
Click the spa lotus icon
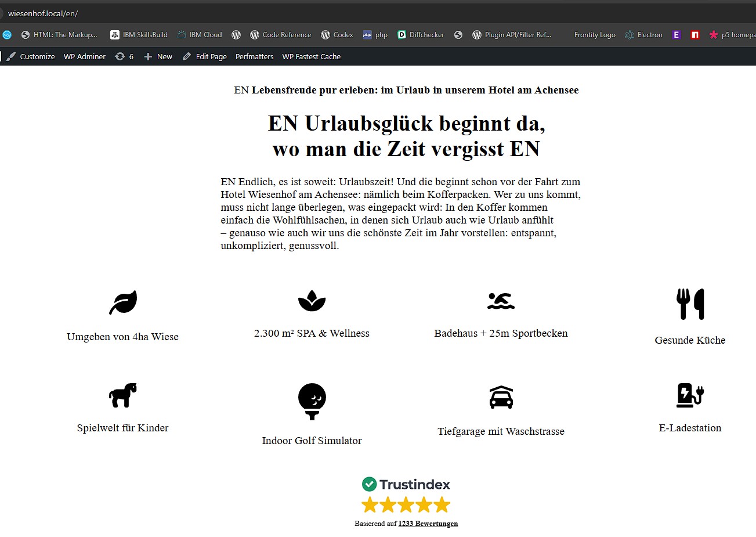click(312, 301)
